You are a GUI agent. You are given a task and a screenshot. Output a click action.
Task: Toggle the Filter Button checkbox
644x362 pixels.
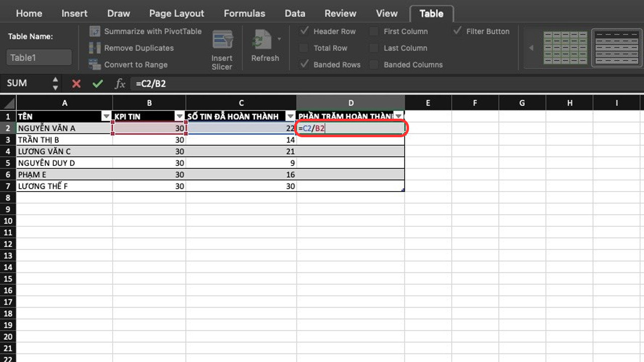tap(457, 31)
